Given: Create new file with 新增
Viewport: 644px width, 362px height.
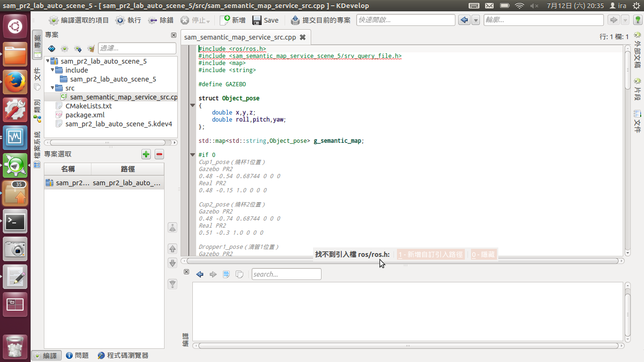Looking at the screenshot, I should tap(233, 20).
